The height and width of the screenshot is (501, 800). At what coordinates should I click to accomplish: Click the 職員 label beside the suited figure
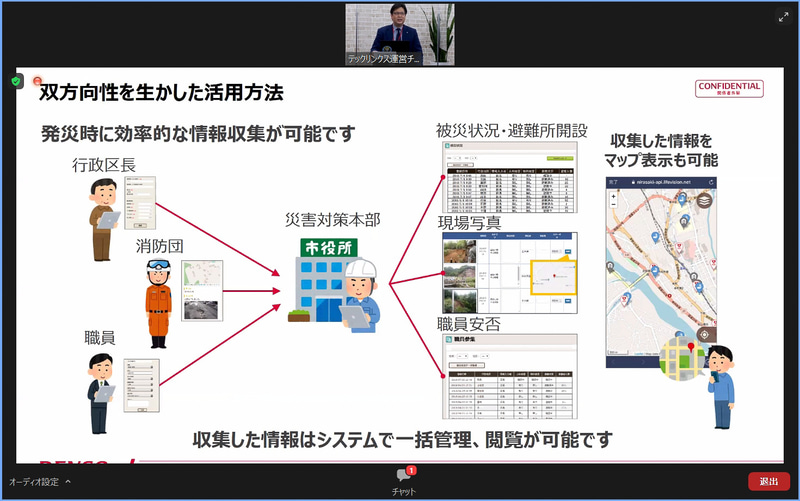pos(99,337)
